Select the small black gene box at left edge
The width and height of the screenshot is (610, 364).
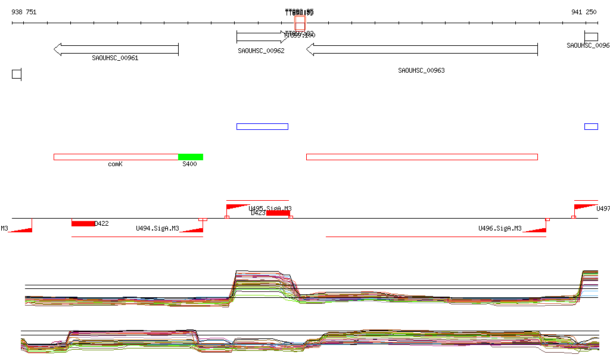pos(16,74)
